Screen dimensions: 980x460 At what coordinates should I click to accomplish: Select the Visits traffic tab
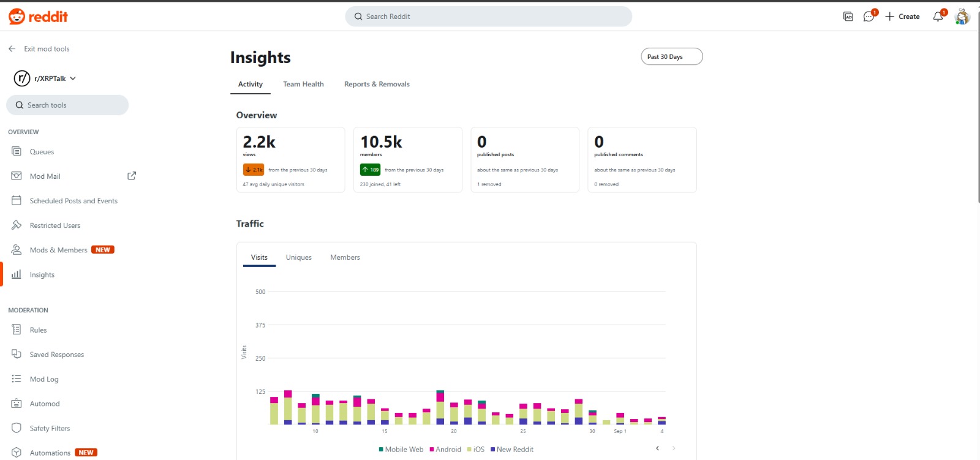click(259, 257)
